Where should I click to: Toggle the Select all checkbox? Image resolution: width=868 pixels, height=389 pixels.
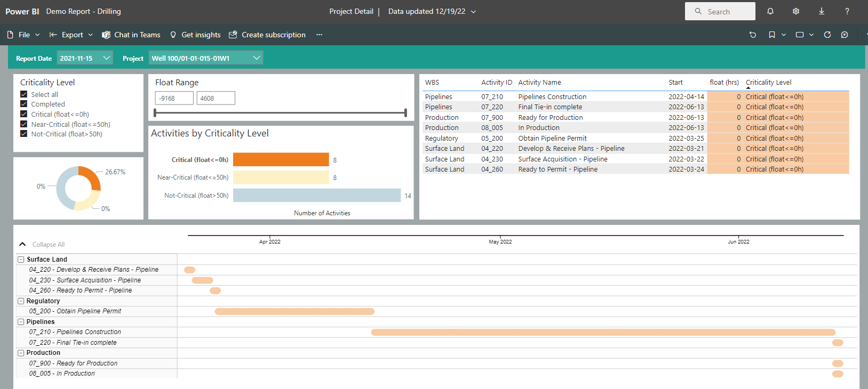(23, 94)
